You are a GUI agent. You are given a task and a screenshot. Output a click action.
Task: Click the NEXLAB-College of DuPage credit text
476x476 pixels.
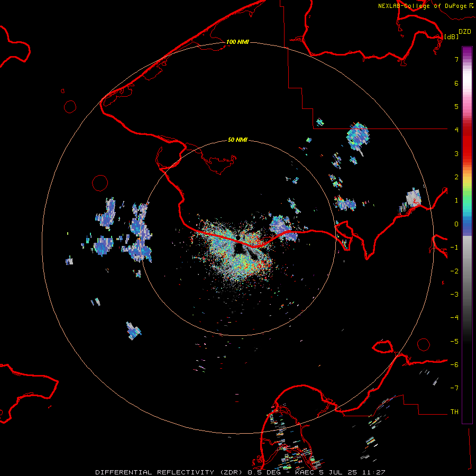coord(423,6)
